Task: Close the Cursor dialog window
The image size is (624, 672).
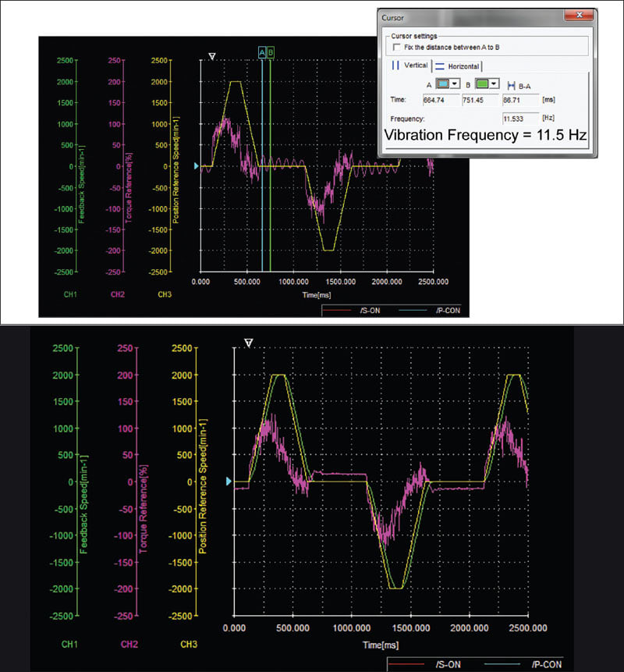Action: (579, 15)
